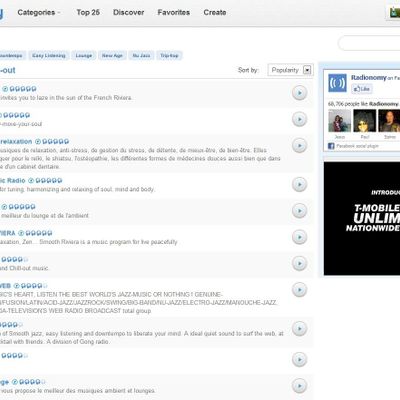
Task: Play the jazz-music WEB station
Action: click(x=299, y=290)
